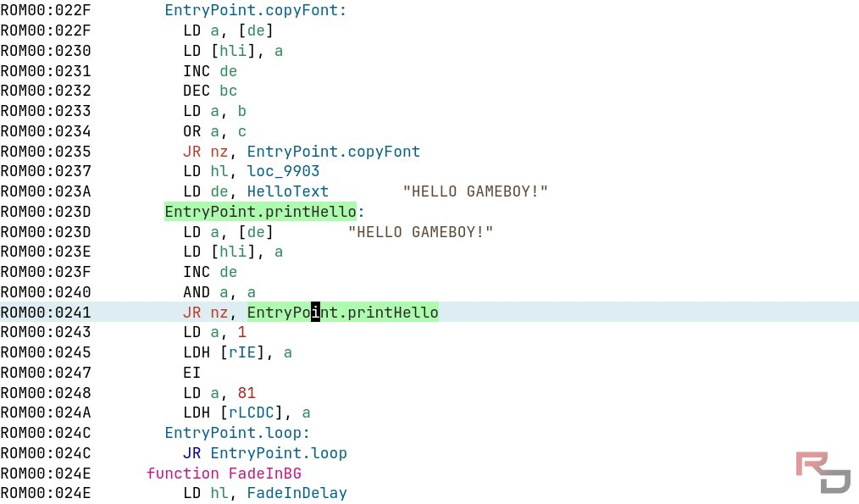Click LD [hli], a instruction at 0230
859x504 pixels.
pos(233,51)
